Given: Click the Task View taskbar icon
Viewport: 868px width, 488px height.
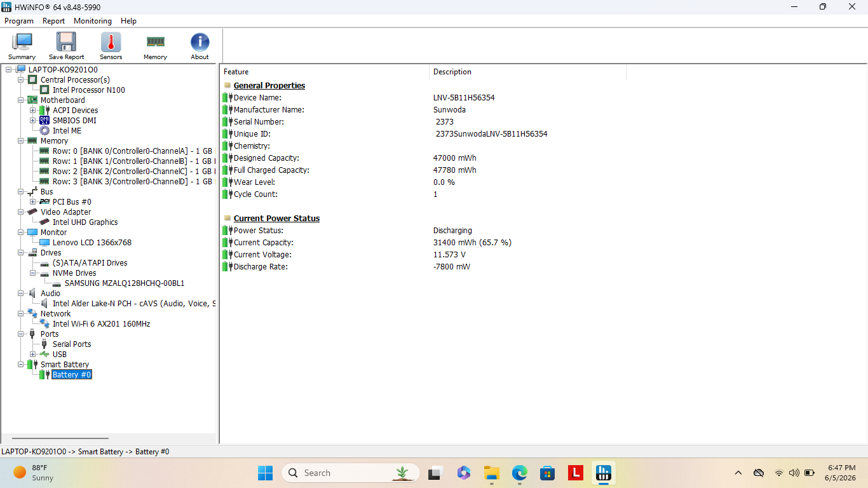Looking at the screenshot, I should tap(435, 473).
